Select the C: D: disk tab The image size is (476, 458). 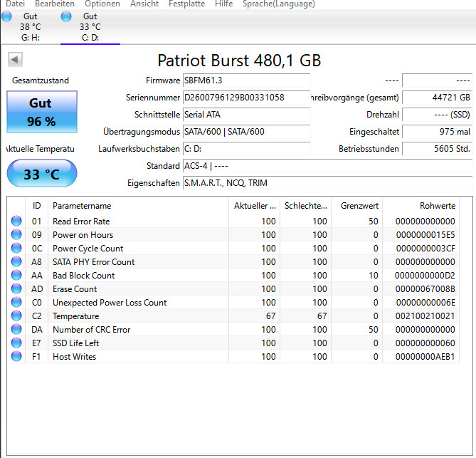(x=90, y=27)
